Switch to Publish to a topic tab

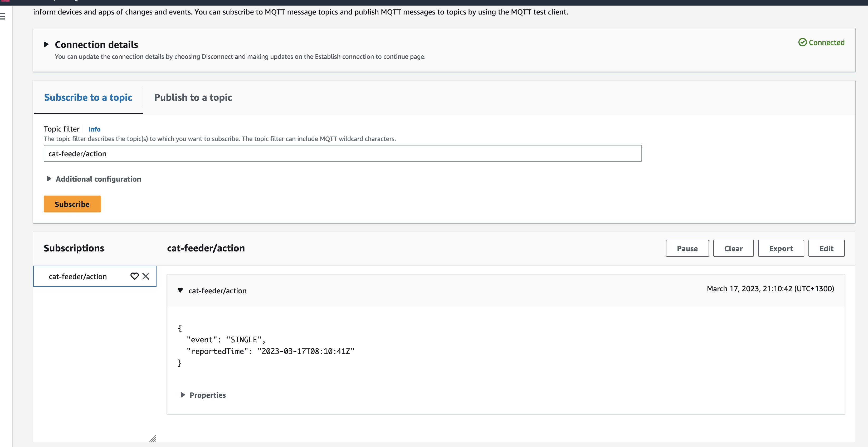click(x=193, y=98)
